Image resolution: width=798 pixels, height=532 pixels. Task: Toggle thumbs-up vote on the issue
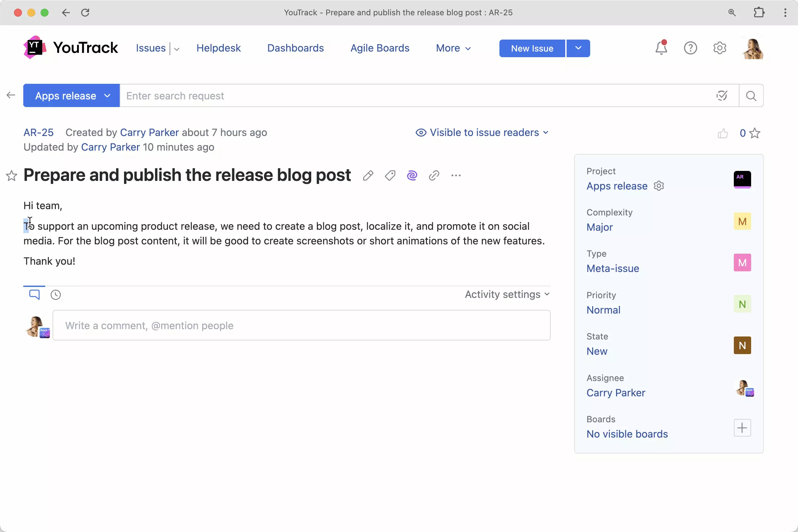point(723,133)
